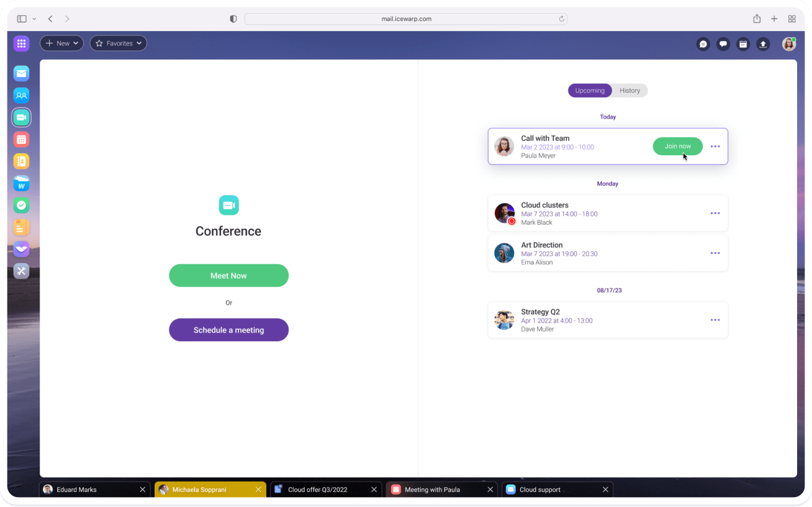Click Schedule a meeting button
This screenshot has width=812, height=507.
click(228, 330)
